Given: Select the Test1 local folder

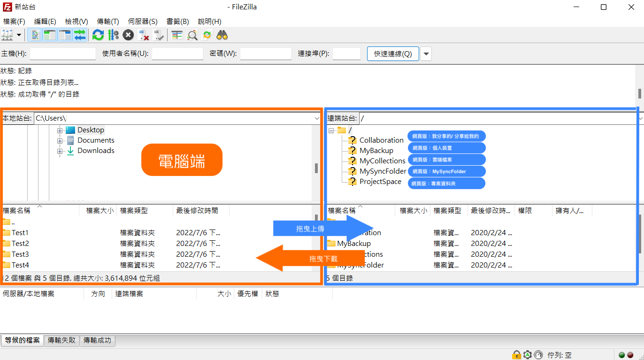Looking at the screenshot, I should [20, 233].
